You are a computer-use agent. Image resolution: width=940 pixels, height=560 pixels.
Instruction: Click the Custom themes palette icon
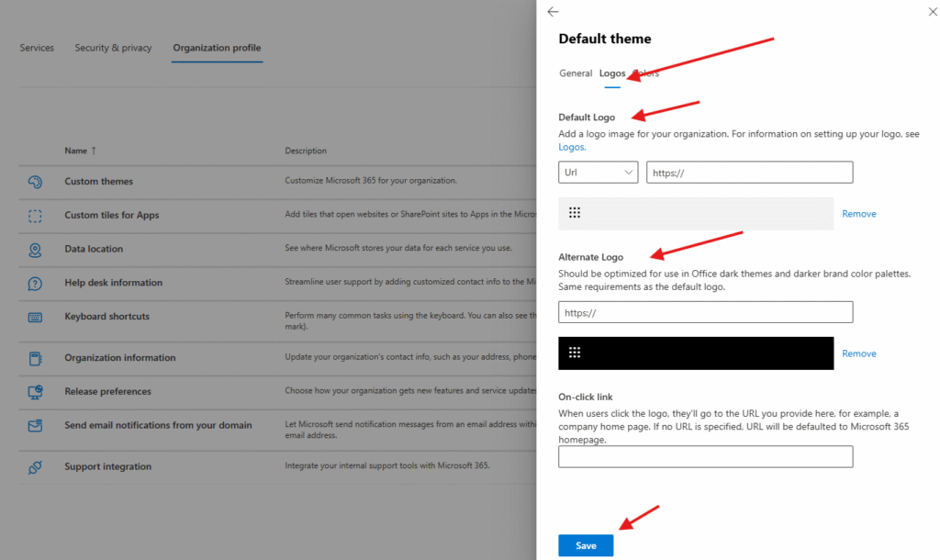pyautogui.click(x=35, y=182)
